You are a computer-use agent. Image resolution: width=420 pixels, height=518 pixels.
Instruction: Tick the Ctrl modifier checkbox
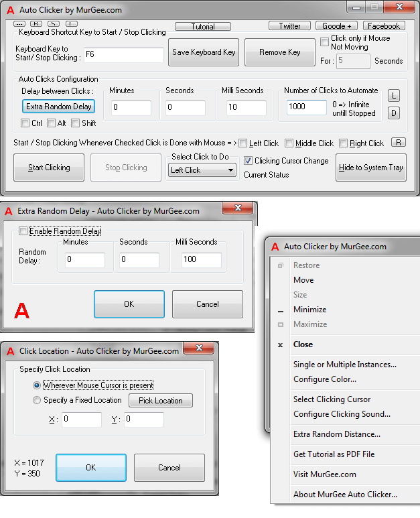click(25, 123)
